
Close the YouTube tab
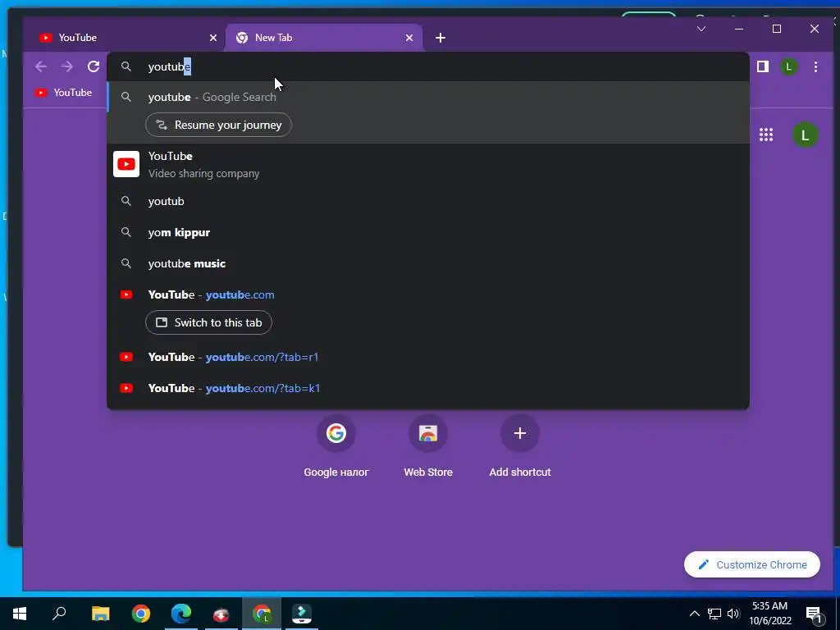212,38
